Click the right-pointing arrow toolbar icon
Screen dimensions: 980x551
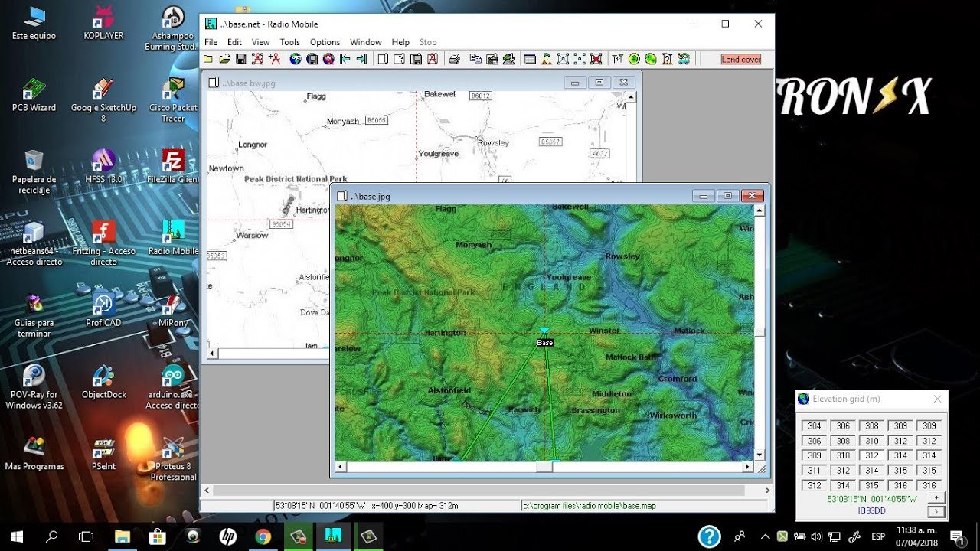point(361,59)
